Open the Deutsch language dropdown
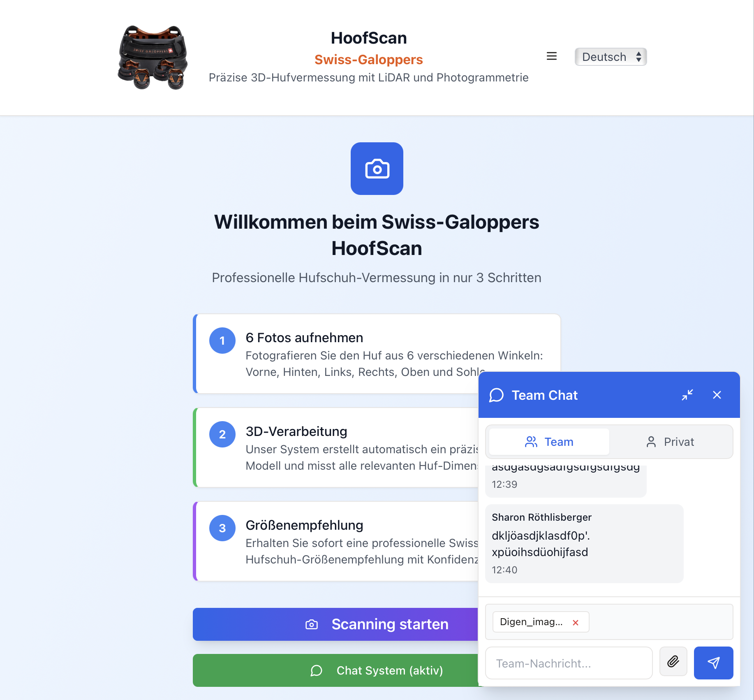The height and width of the screenshot is (700, 754). 611,57
